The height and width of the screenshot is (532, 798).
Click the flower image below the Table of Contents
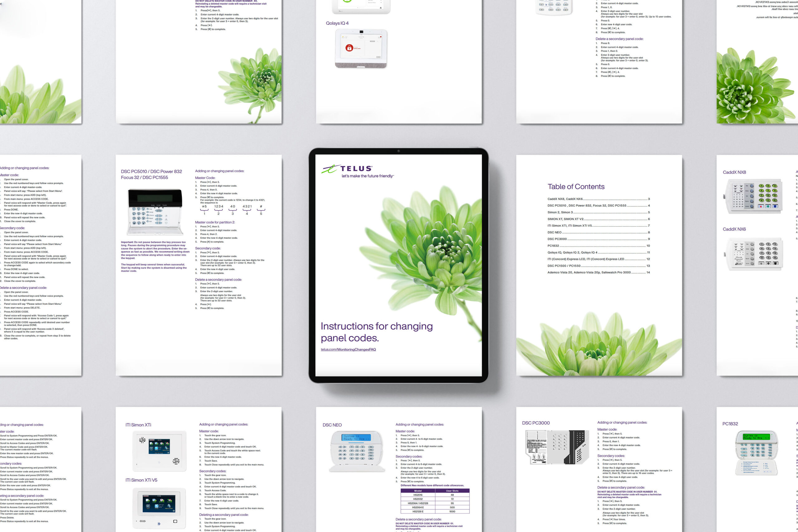(599, 344)
